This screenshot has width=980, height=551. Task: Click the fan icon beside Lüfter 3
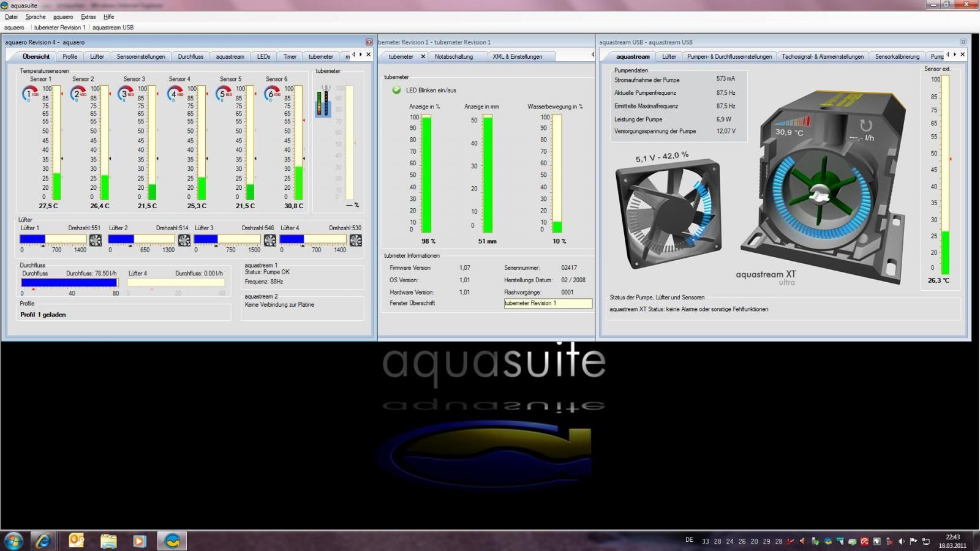pyautogui.click(x=269, y=240)
